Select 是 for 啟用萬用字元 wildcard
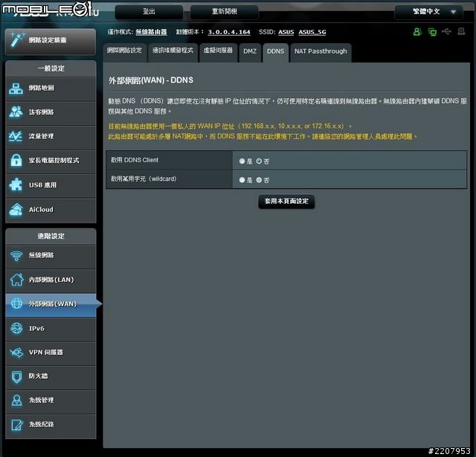Screen dimensions: 476x457 tap(242, 180)
